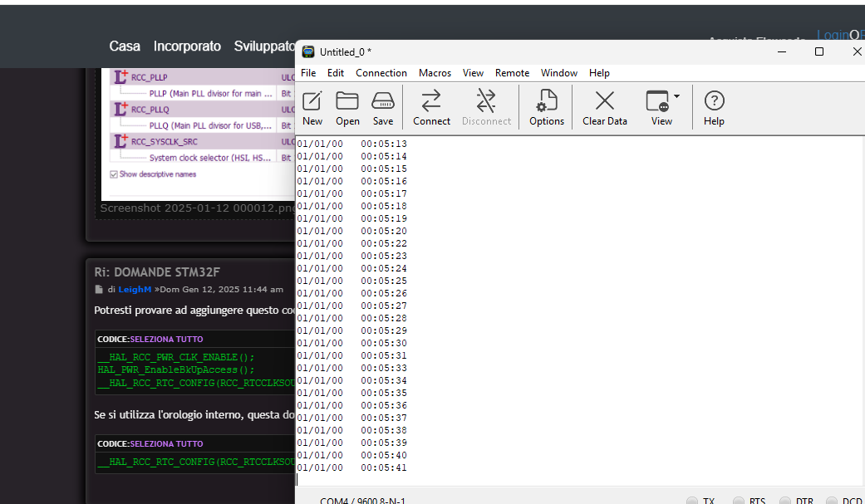Open the Macros menu

tap(435, 73)
